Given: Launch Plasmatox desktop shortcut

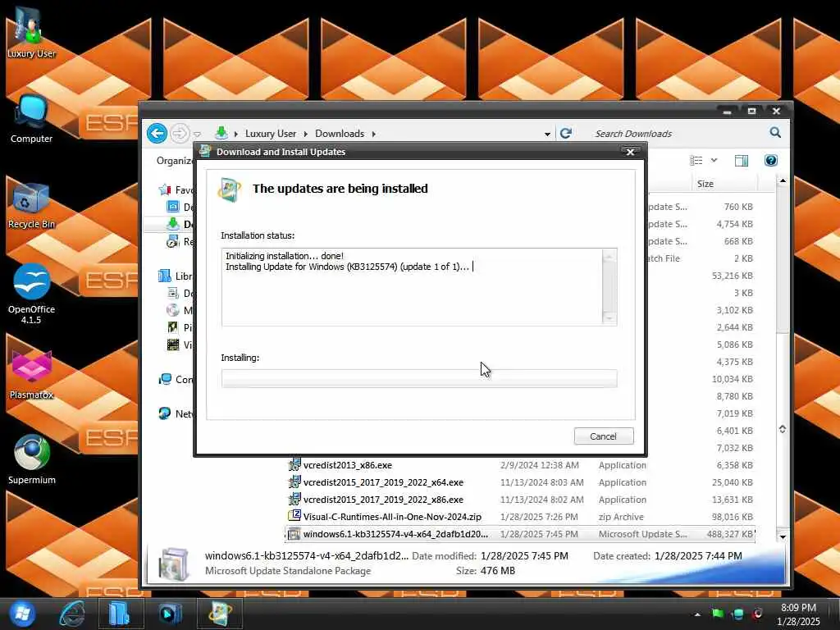Looking at the screenshot, I should click(x=31, y=375).
